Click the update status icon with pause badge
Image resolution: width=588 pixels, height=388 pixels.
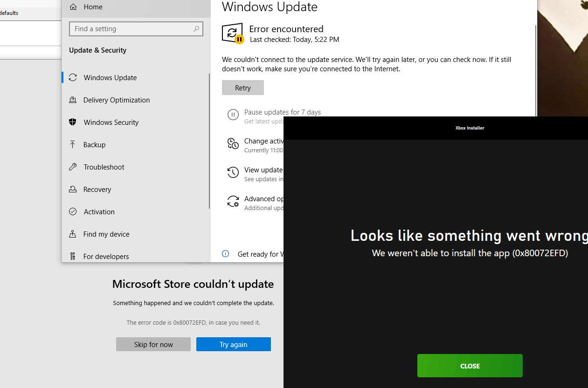[x=233, y=34]
